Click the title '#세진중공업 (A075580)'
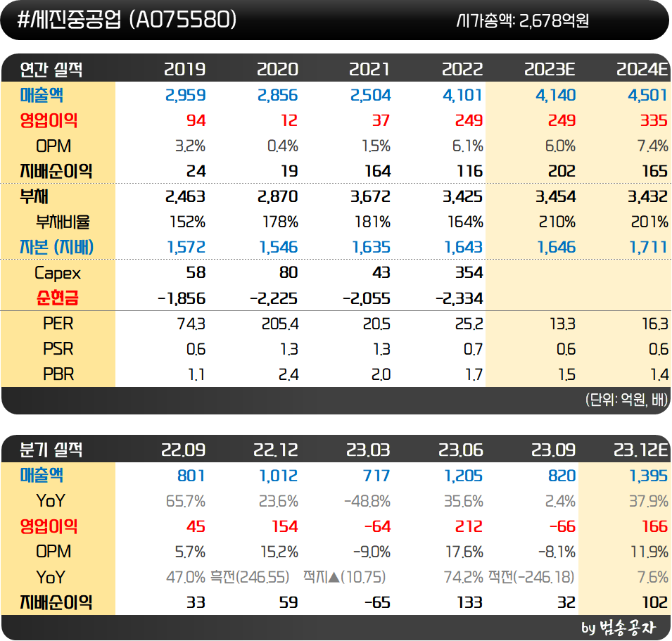 tap(127, 20)
